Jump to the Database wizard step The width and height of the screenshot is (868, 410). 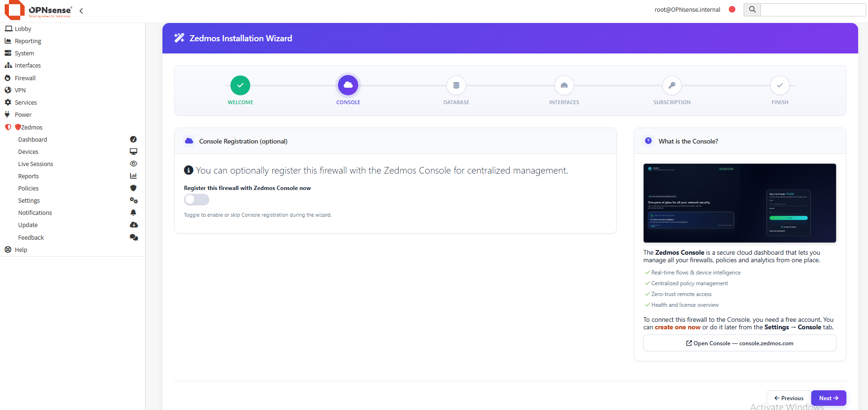(x=456, y=85)
